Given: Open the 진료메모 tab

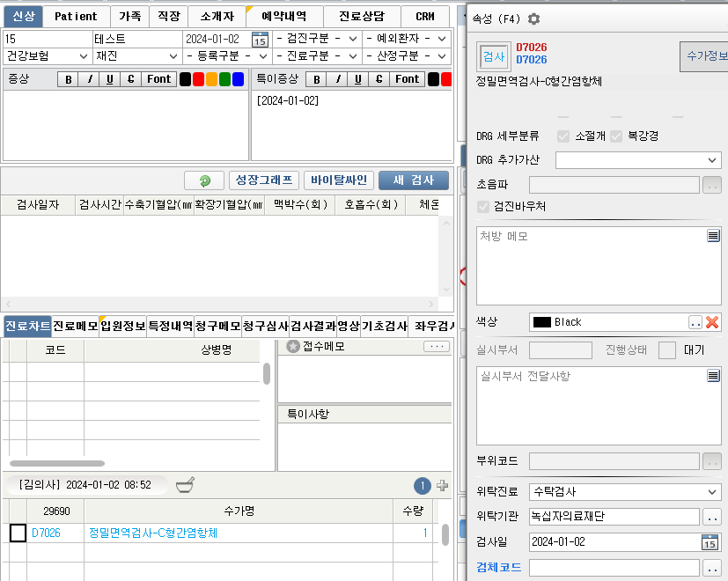Looking at the screenshot, I should pos(75,326).
